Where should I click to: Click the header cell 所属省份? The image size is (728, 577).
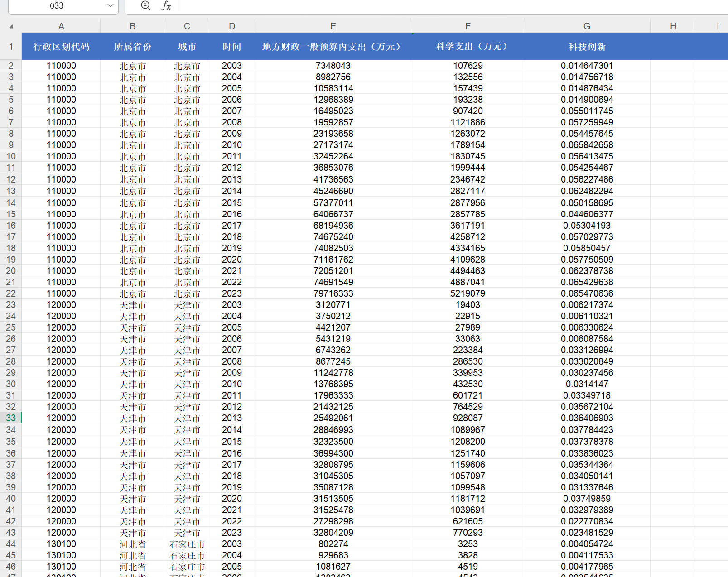click(132, 46)
